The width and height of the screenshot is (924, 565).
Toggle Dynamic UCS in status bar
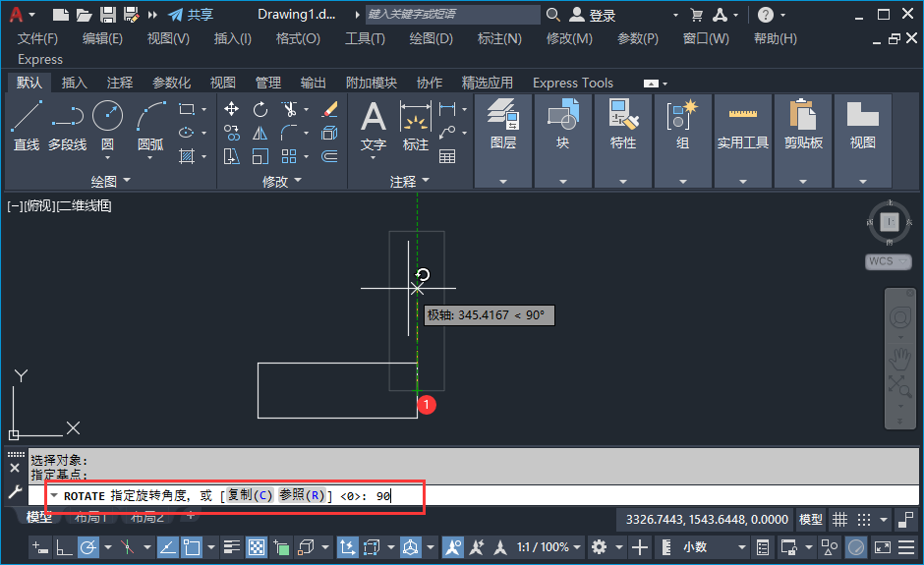point(347,548)
